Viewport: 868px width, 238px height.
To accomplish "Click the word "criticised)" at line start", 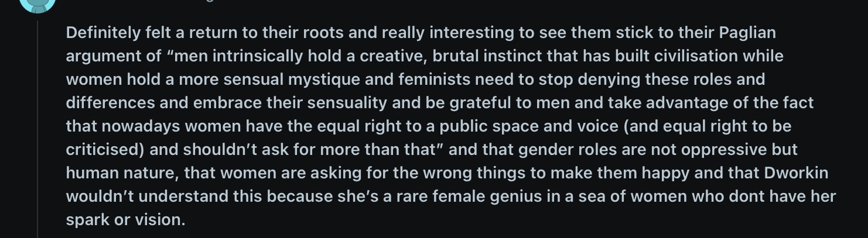I will (105, 150).
